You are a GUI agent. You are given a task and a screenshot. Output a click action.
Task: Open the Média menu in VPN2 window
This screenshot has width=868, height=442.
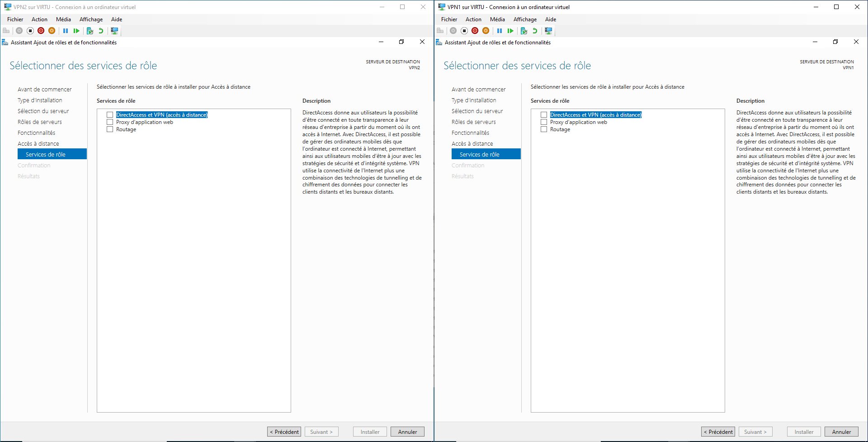click(x=63, y=19)
